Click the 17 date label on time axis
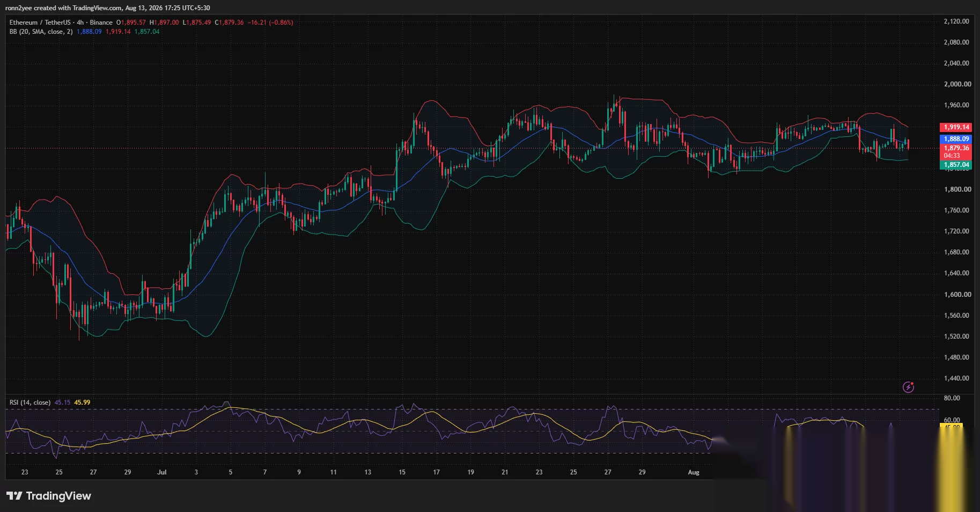The width and height of the screenshot is (980, 512). point(437,472)
